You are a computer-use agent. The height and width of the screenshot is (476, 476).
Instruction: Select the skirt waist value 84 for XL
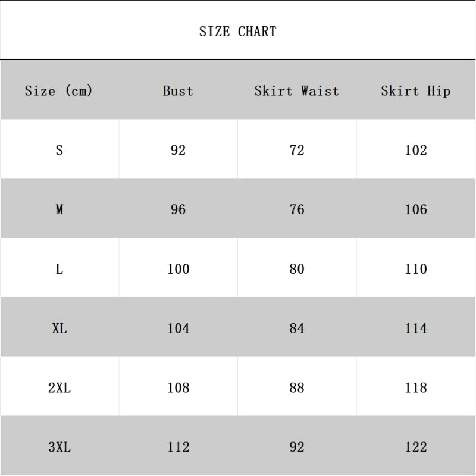pyautogui.click(x=297, y=328)
